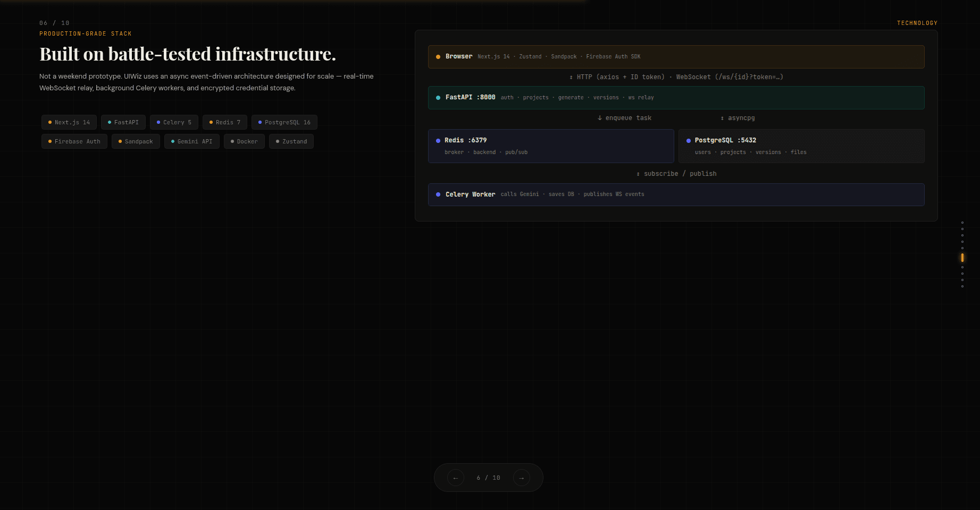Image resolution: width=980 pixels, height=510 pixels.
Task: Jump to slide 7 via seventh side dot
Action: coord(962,267)
